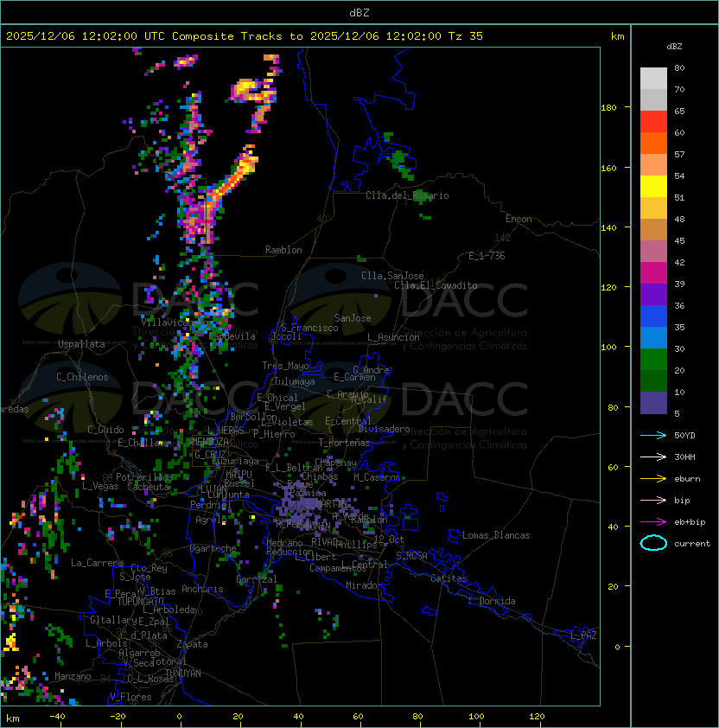The image size is (719, 728).
Task: Click the '-40' value on bottom axis
Action: [57, 717]
